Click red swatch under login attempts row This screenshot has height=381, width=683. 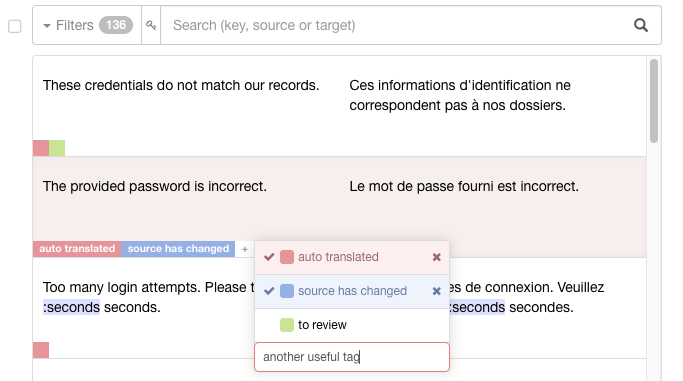coord(41,350)
